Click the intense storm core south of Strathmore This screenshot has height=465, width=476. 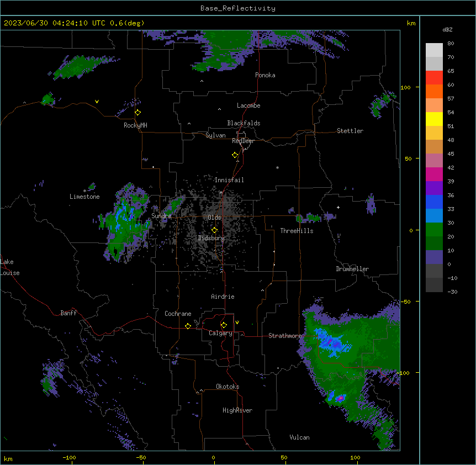(x=341, y=398)
